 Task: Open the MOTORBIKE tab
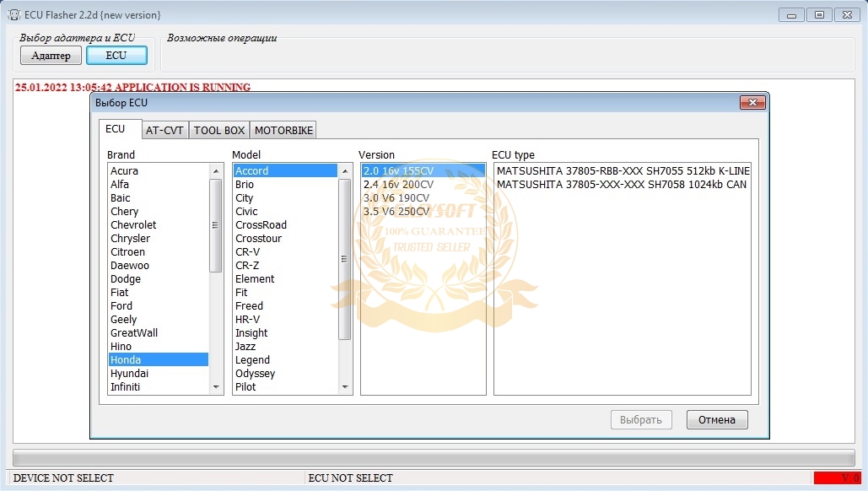283,130
